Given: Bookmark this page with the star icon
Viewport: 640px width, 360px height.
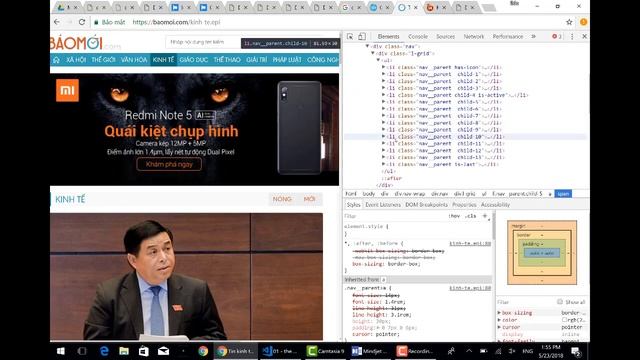Looking at the screenshot, I should click(x=569, y=22).
